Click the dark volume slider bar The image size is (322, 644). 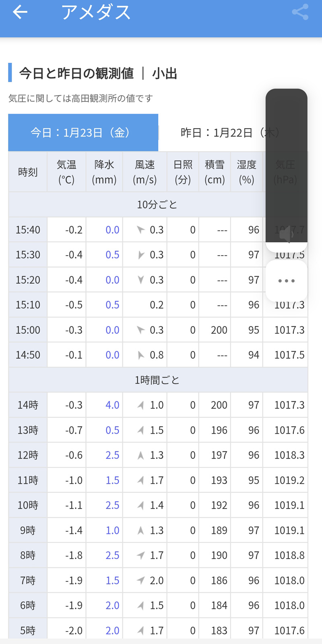(286, 161)
